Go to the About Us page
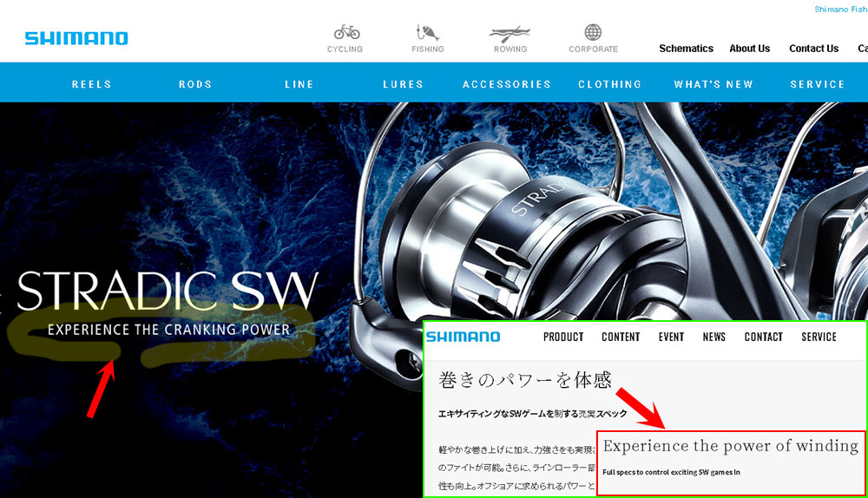The width and height of the screenshot is (868, 498). click(x=749, y=49)
